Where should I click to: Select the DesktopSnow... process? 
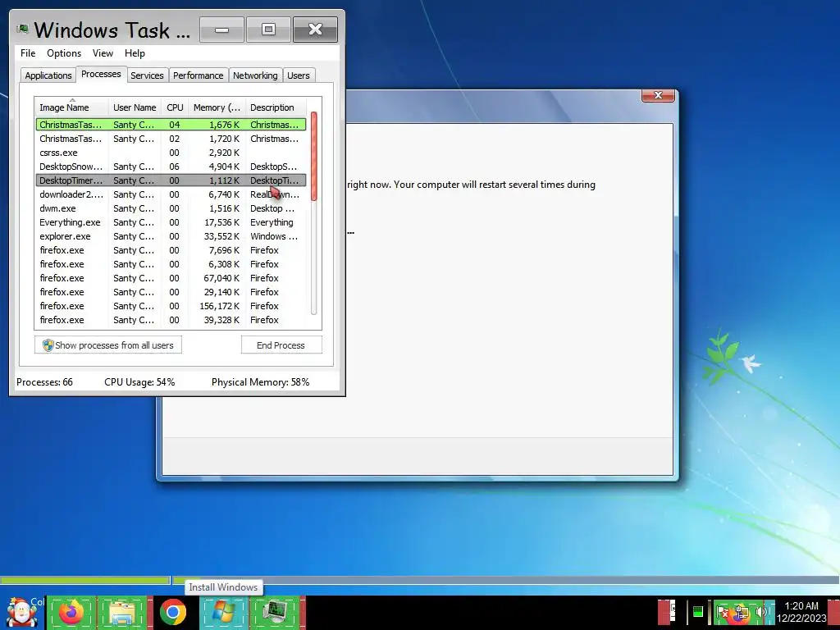coord(171,166)
